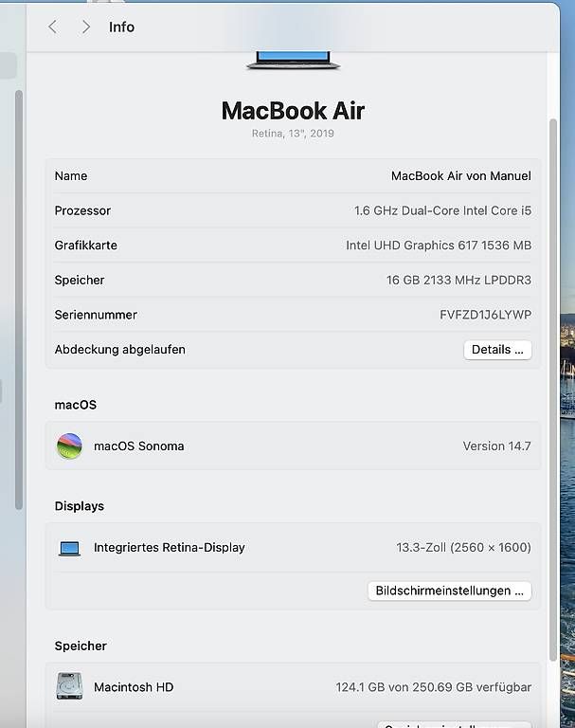Click the 1.6 GHz Dual-Core Intel Core i5 value
Screen dimensions: 575x728
click(442, 210)
